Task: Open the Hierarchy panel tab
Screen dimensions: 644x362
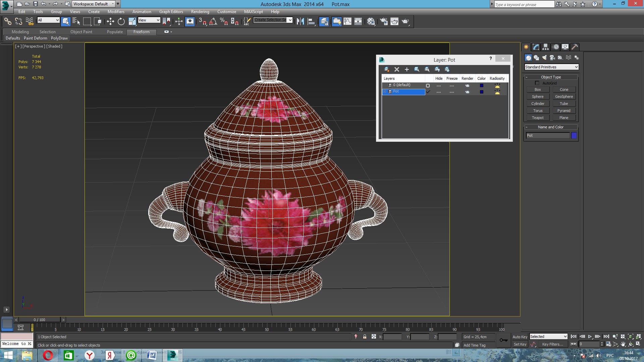Action: [x=546, y=47]
